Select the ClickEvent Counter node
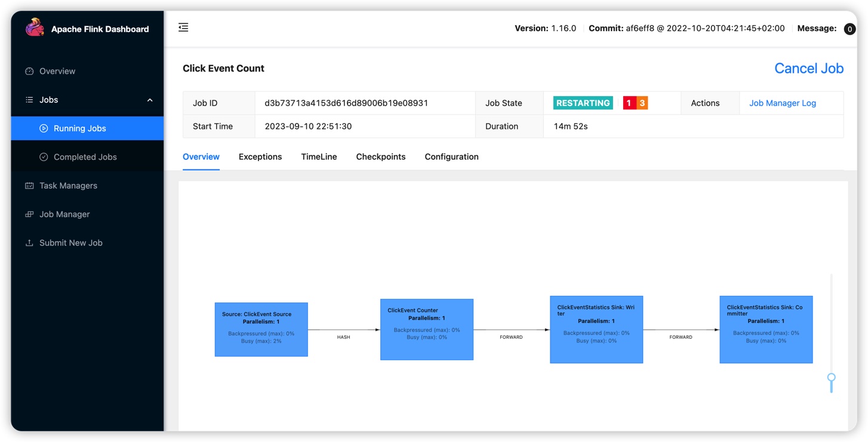This screenshot has height=442, width=868. (426, 329)
